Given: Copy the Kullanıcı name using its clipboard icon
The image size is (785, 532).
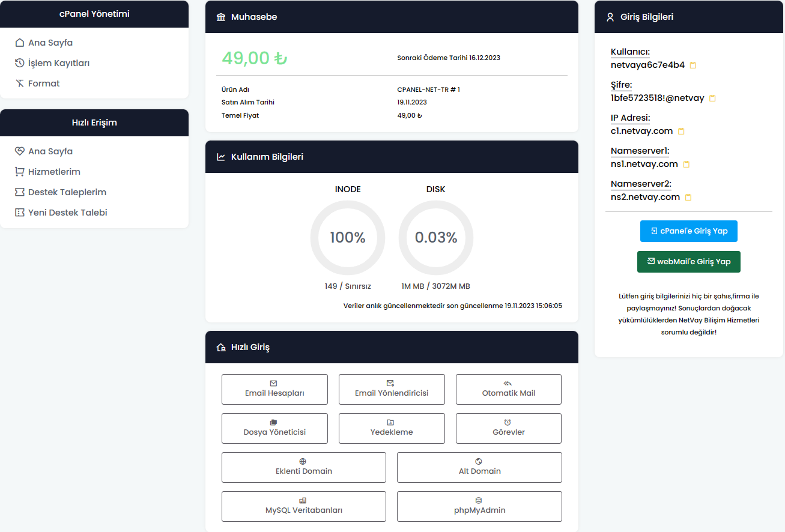Looking at the screenshot, I should (693, 65).
